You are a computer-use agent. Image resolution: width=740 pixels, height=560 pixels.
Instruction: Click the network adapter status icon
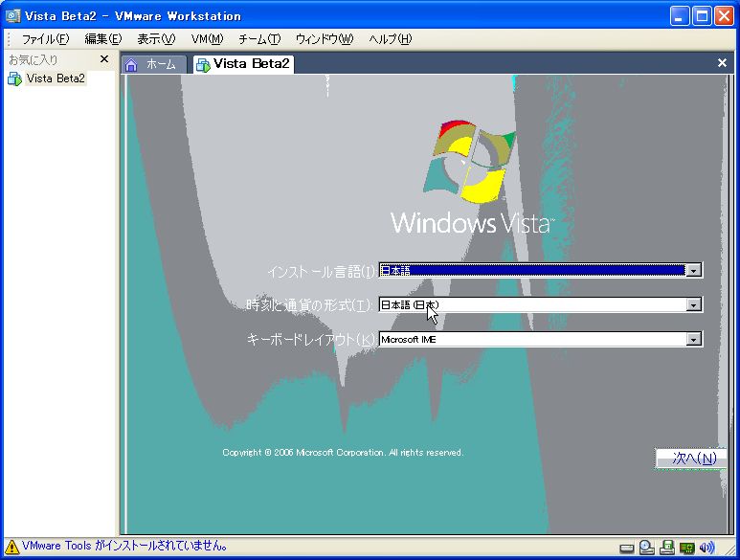pos(686,548)
